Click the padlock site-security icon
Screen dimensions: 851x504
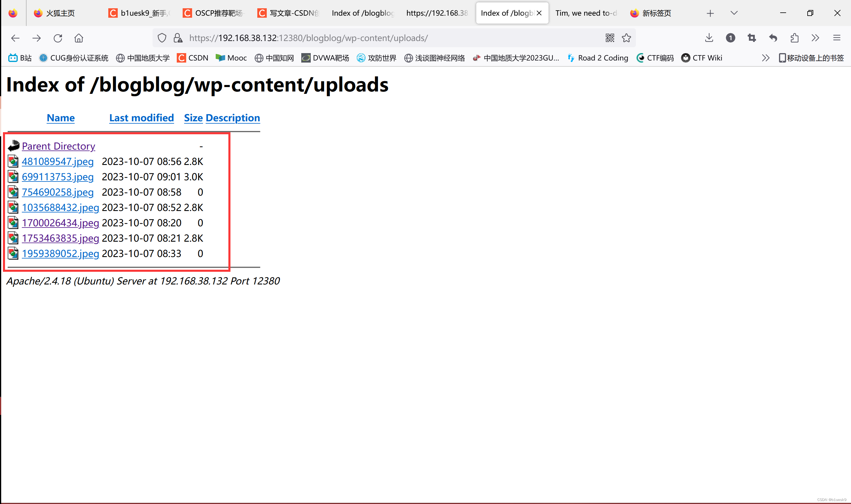pos(177,38)
